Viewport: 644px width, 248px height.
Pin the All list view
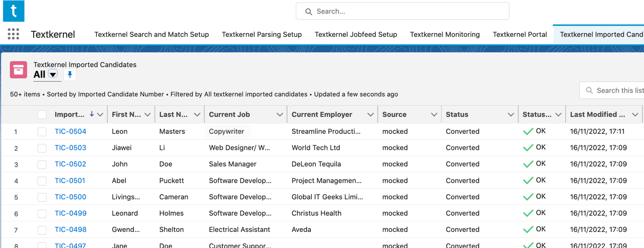click(70, 74)
